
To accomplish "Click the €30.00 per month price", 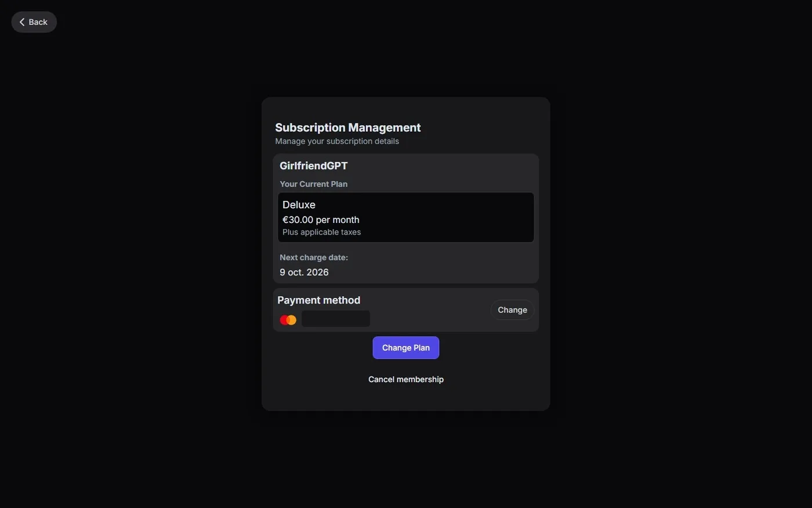I will [321, 219].
